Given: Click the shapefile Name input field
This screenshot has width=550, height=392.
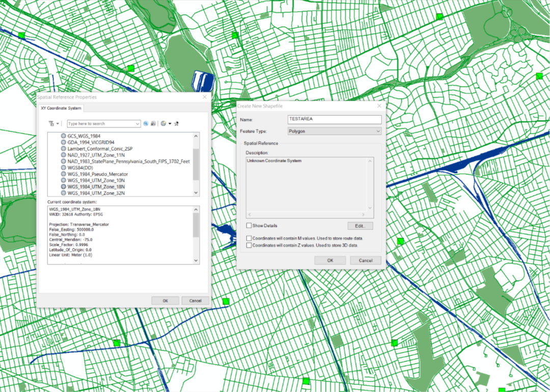Looking at the screenshot, I should [x=334, y=120].
